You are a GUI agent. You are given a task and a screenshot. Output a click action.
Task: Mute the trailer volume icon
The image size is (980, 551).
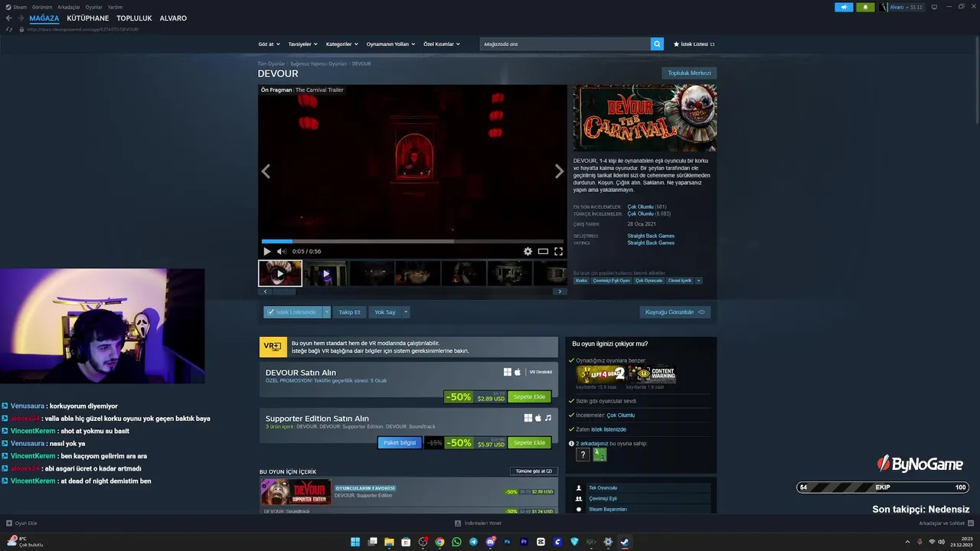281,251
